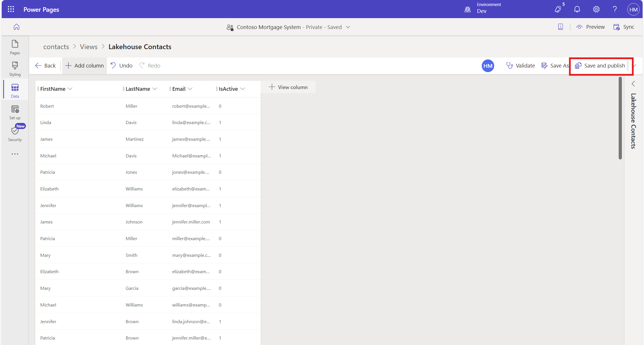Open the settings gear
This screenshot has height=345, width=644.
coord(596,9)
